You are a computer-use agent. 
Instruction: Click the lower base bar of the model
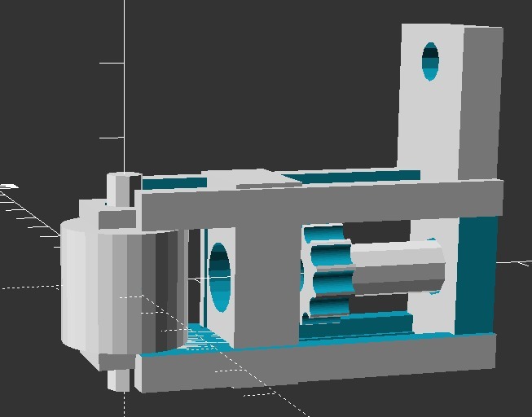pyautogui.click(x=315, y=362)
